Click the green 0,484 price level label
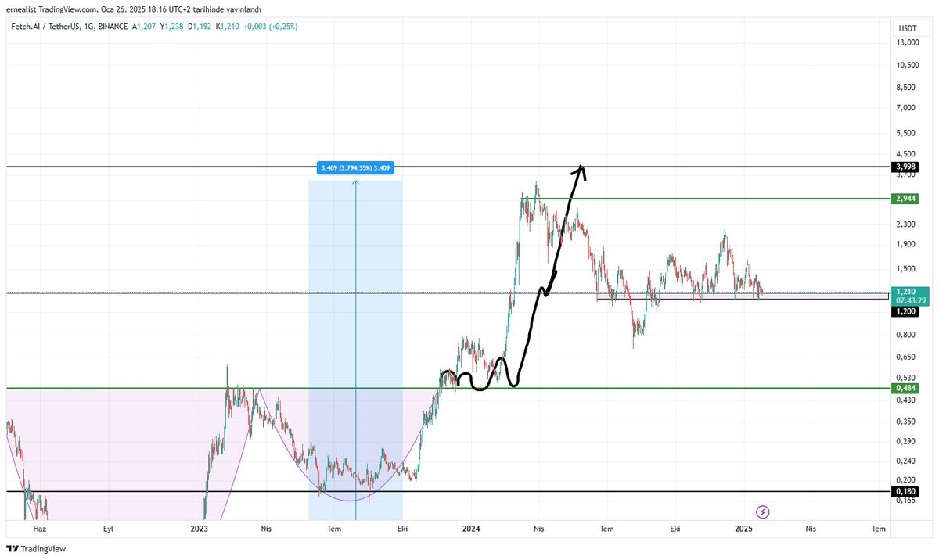The image size is (939, 560). (905, 389)
